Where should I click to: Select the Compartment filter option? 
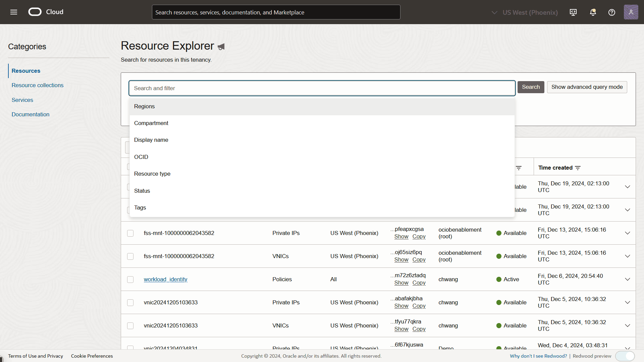tap(151, 123)
